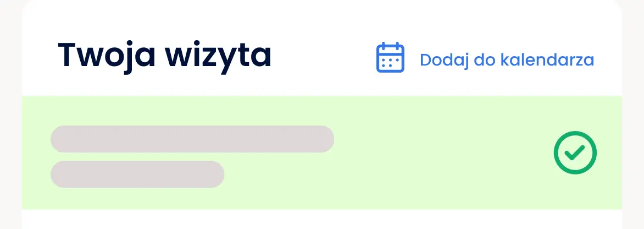Select the longer gray placeholder bar
644x229 pixels.
coord(192,139)
